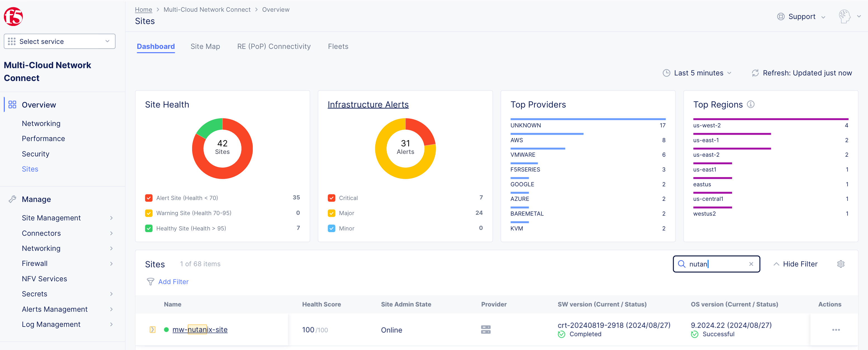Open the Fleets tab
Screen dimensions: 868x350
click(x=338, y=46)
